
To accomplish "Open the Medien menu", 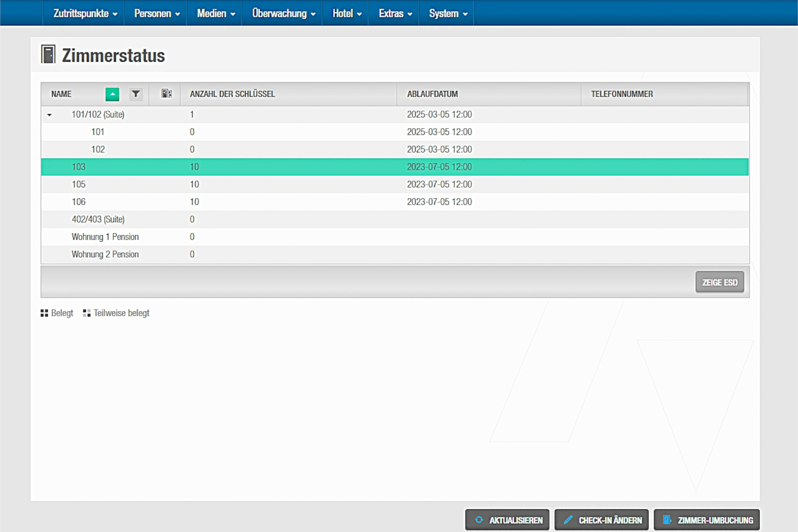I will (x=215, y=14).
